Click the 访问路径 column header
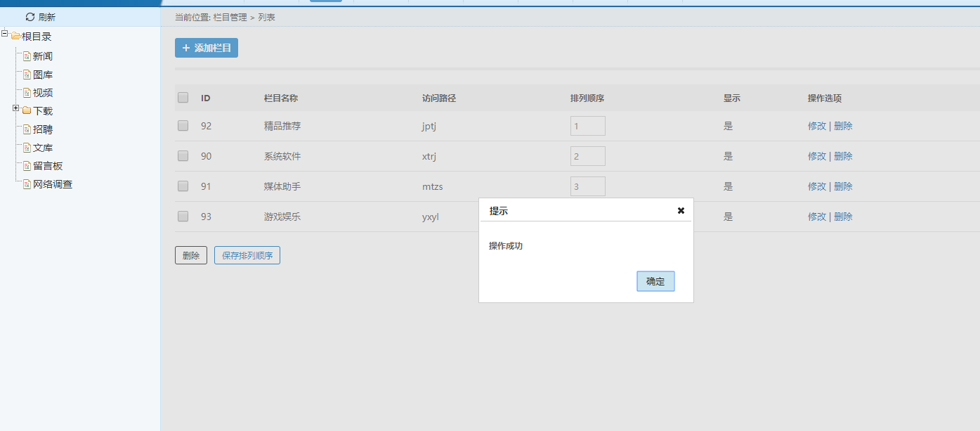The width and height of the screenshot is (980, 431). pos(439,98)
